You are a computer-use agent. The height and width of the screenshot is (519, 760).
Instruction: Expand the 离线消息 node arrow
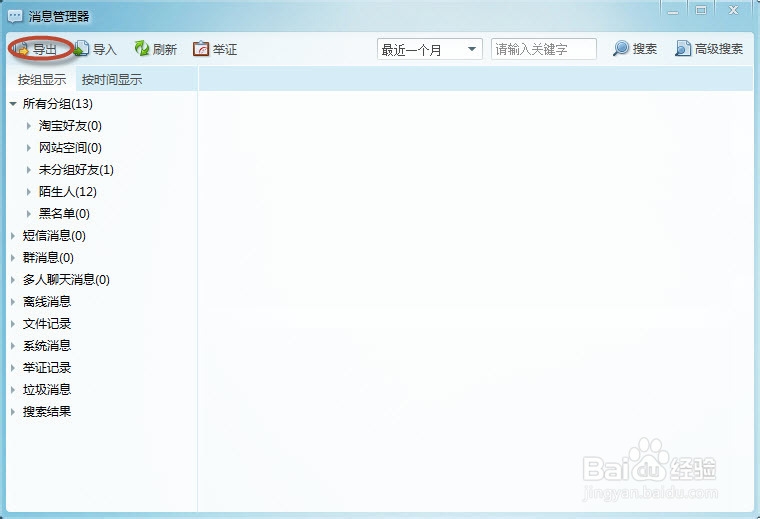[x=13, y=301]
